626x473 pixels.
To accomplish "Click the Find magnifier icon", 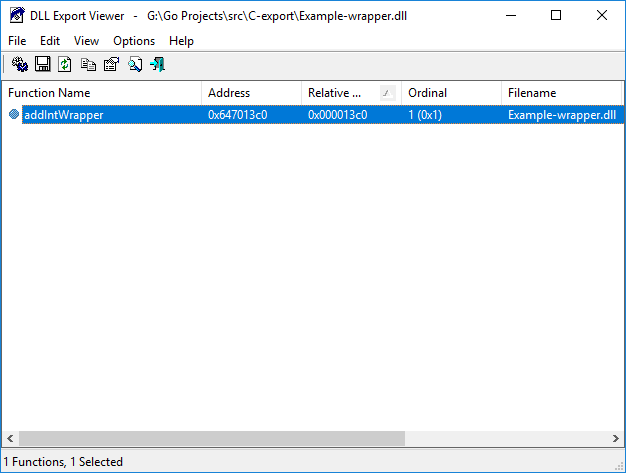I will coord(134,65).
